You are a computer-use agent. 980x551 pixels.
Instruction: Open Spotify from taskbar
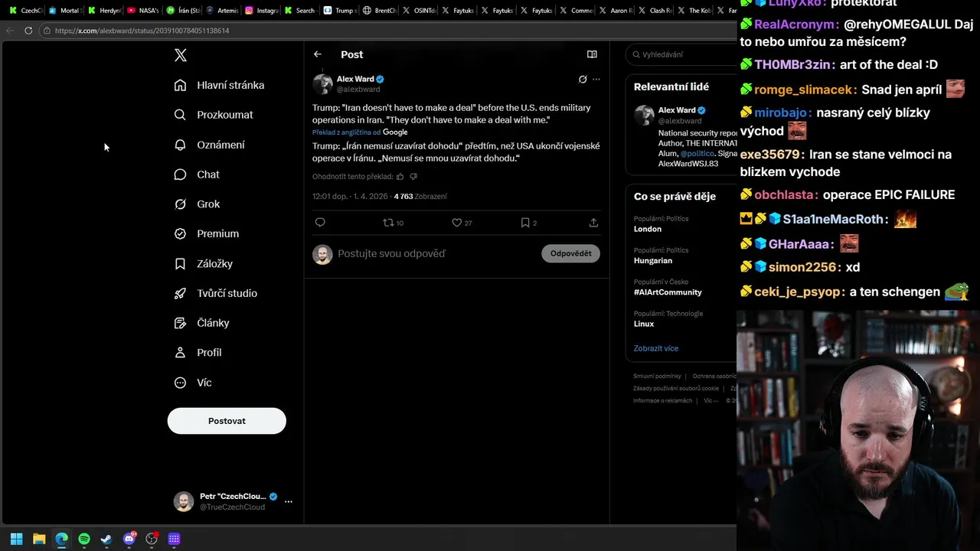pyautogui.click(x=84, y=540)
